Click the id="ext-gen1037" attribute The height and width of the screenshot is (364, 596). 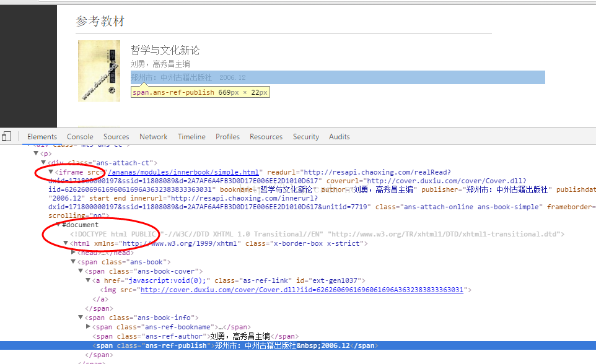click(x=328, y=280)
